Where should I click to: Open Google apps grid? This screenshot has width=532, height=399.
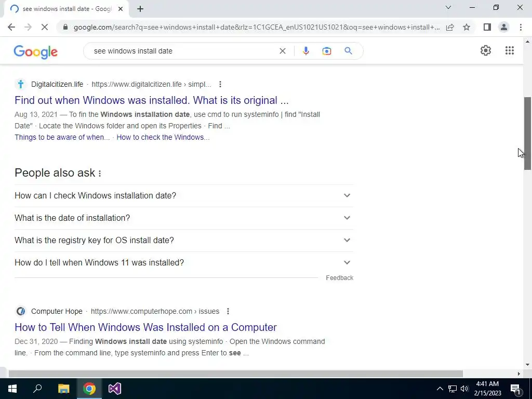click(509, 50)
